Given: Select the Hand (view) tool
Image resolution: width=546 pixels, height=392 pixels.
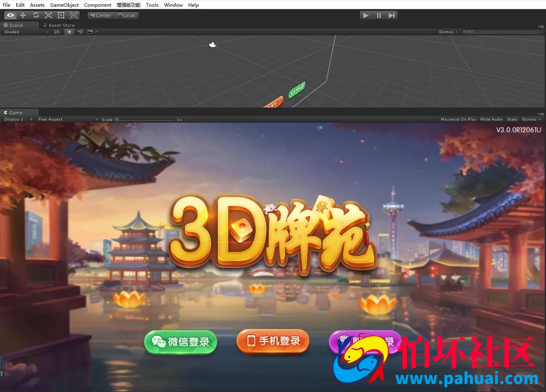Looking at the screenshot, I should pos(10,15).
